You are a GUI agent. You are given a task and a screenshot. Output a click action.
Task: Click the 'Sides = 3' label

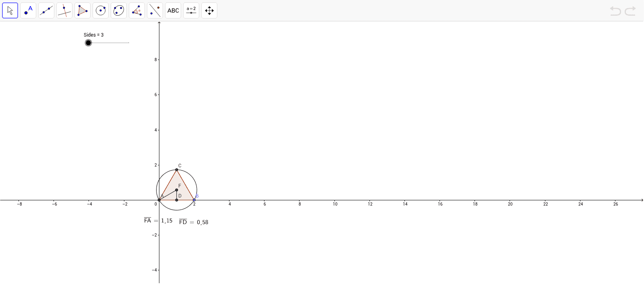pos(94,35)
